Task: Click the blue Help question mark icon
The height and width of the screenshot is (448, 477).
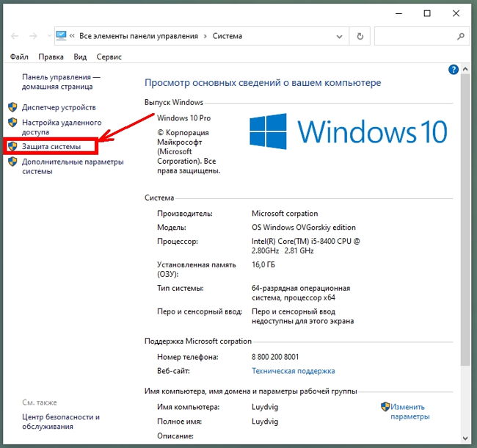Action: pos(454,70)
